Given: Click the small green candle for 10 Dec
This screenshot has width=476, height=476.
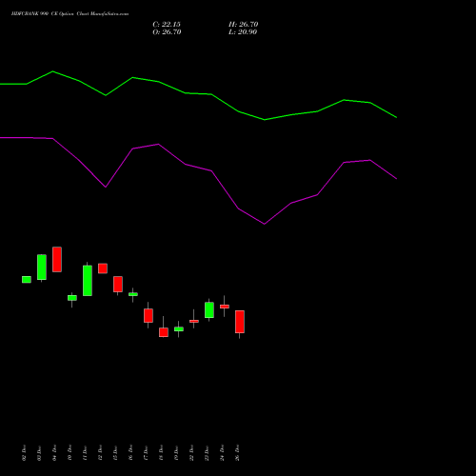Looking at the screenshot, I should [x=72, y=298].
